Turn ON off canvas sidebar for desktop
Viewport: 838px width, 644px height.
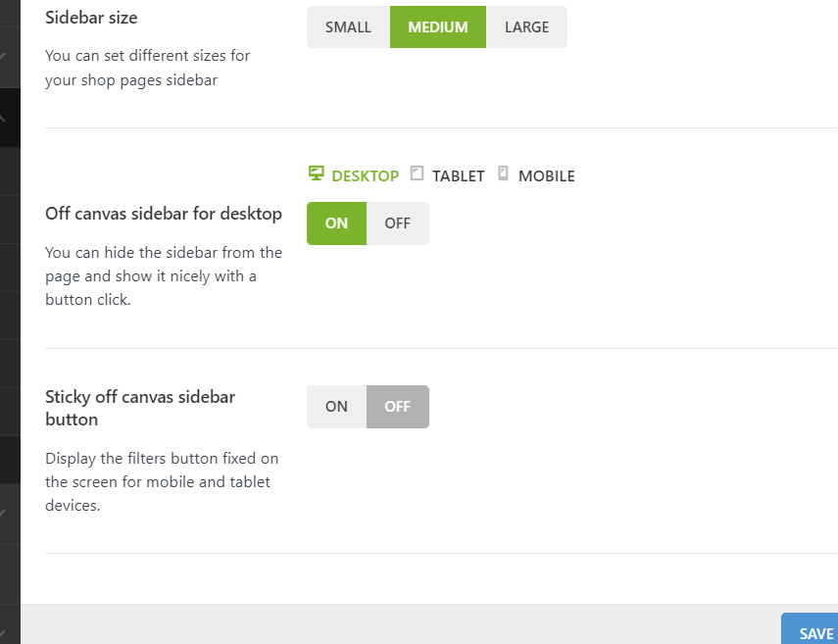coord(336,223)
